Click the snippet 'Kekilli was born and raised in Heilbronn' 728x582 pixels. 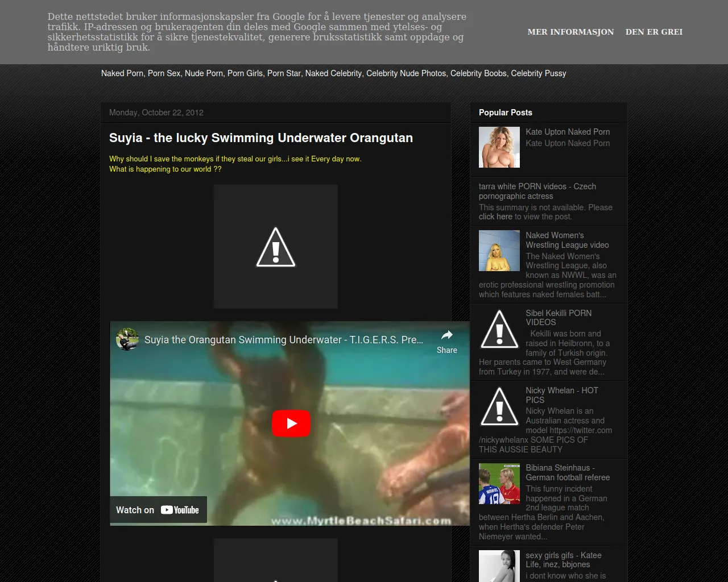click(x=544, y=352)
